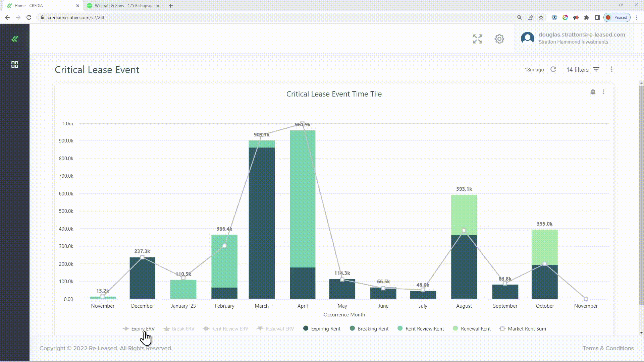
Task: Open the megaphone extension icon
Action: coord(576,17)
